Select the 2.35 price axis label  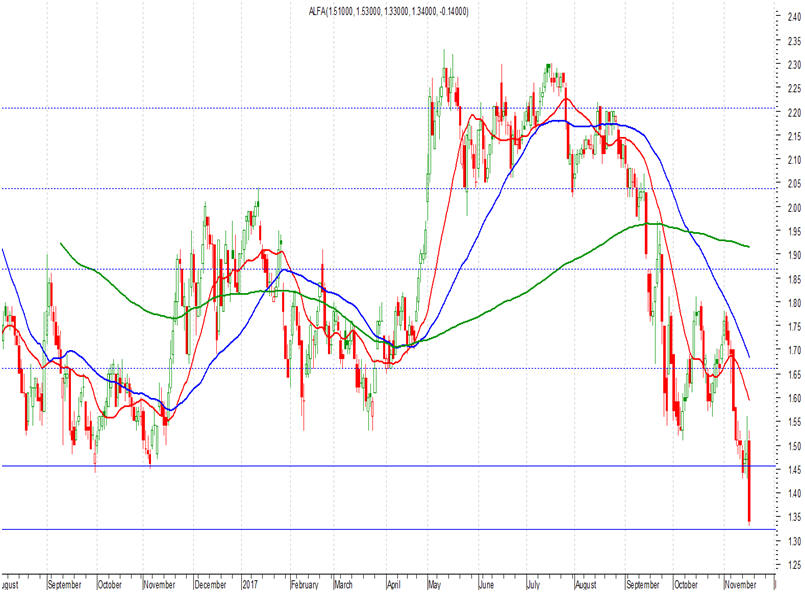coord(794,41)
